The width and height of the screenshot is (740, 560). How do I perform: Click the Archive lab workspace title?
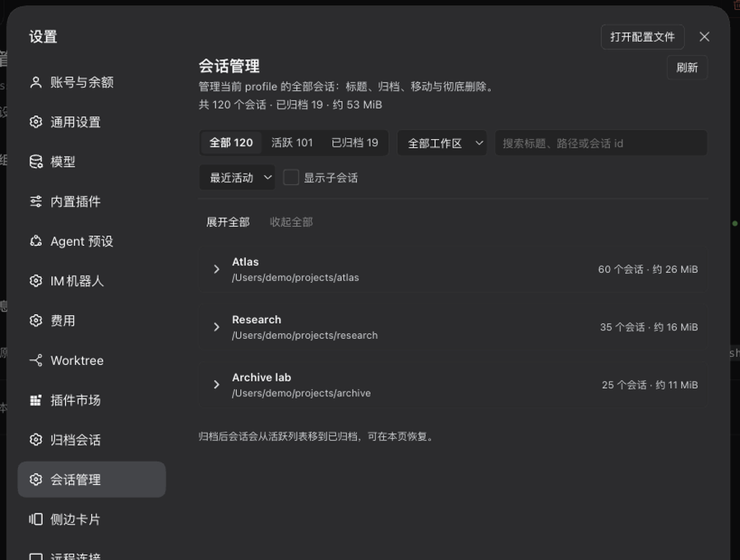(261, 377)
